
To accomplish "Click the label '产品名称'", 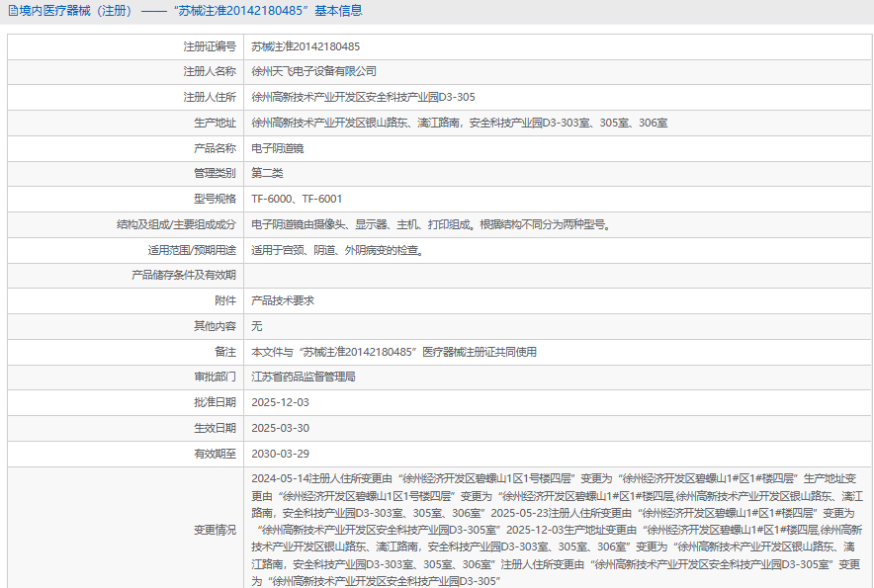I will (215, 148).
